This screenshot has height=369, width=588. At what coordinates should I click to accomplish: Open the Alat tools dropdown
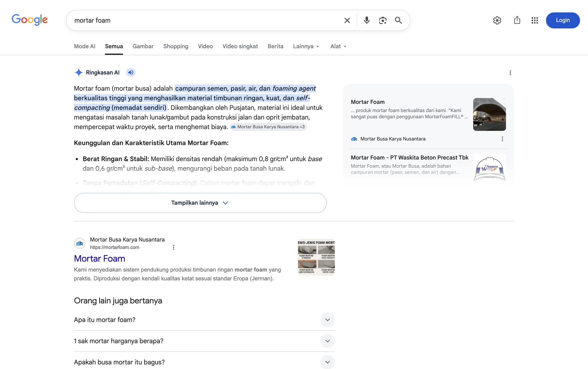tap(338, 46)
